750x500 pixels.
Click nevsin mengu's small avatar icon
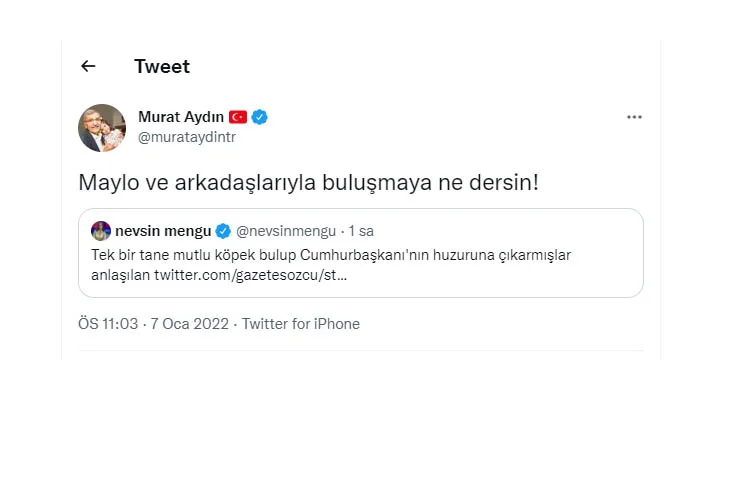pos(100,231)
